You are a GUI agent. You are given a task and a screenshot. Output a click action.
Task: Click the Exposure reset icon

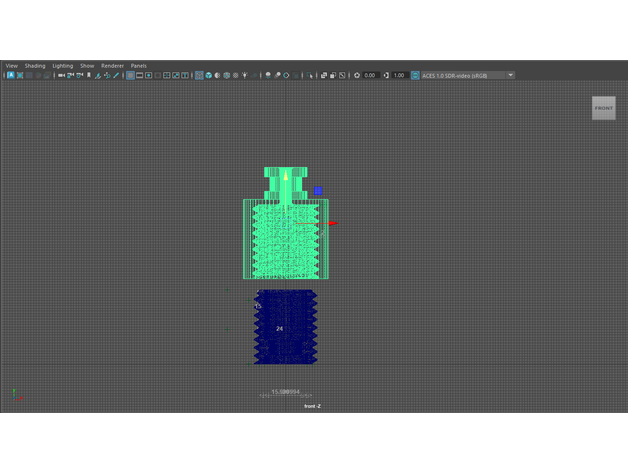tap(357, 75)
